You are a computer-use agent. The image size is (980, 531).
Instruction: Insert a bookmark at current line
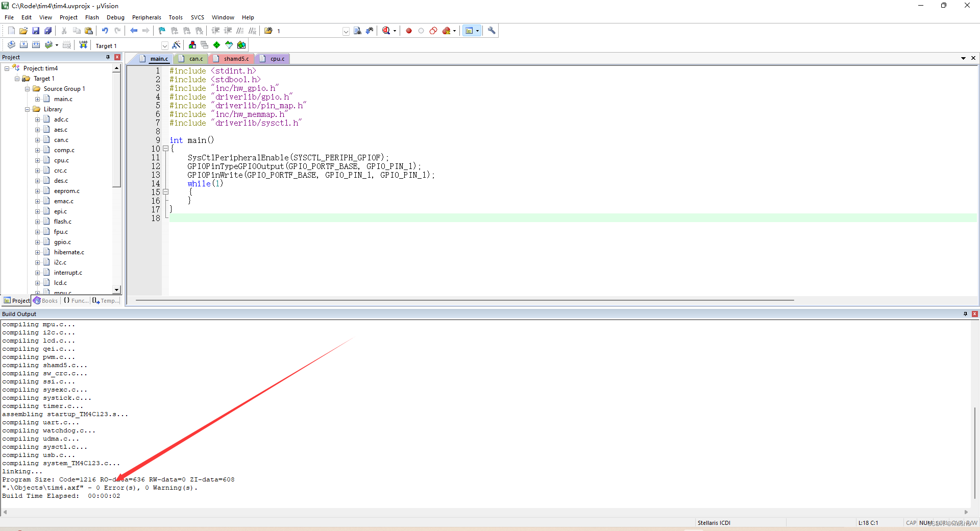pos(161,31)
